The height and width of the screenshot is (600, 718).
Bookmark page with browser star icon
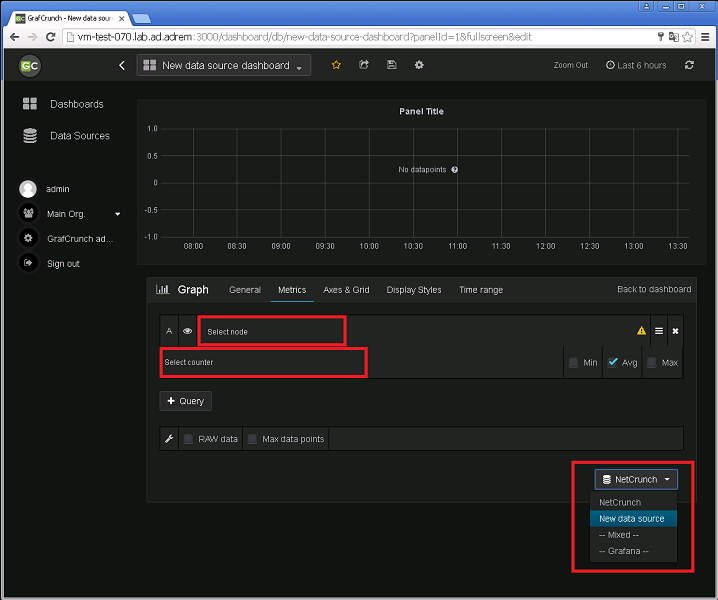[x=687, y=37]
